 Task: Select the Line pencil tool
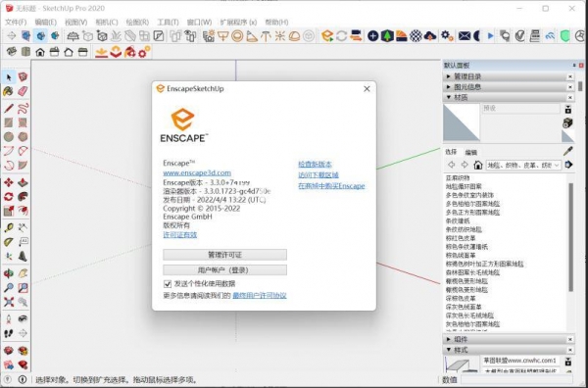point(8,109)
